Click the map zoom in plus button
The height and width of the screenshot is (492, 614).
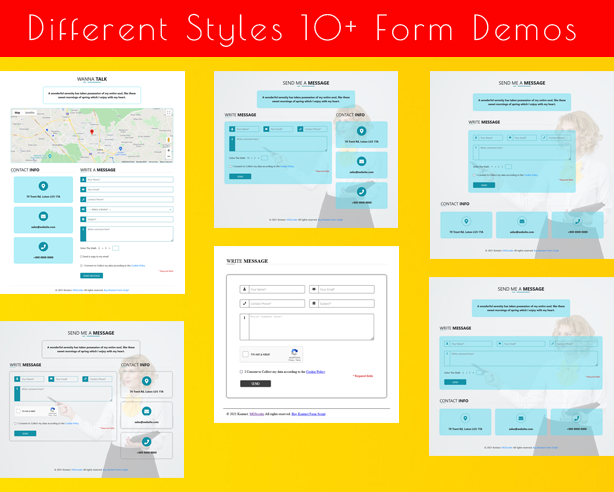[170, 148]
